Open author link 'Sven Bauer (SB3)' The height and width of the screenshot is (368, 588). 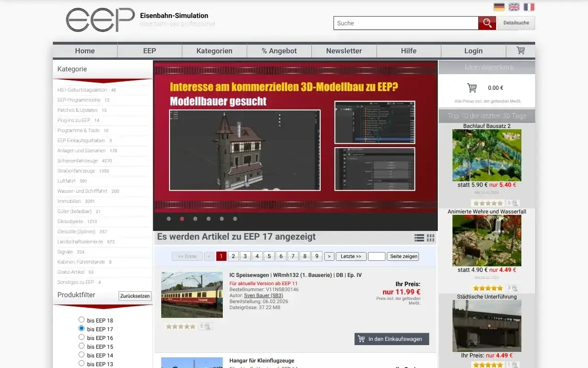[x=263, y=295]
